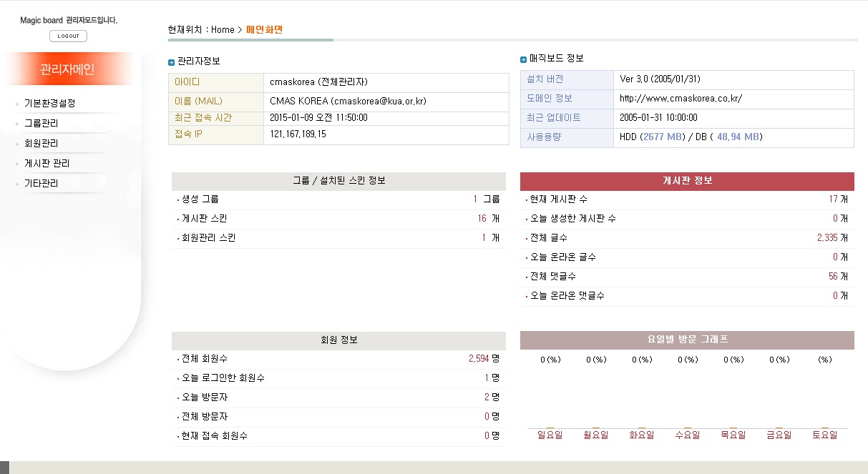
Task: Click the LOGOUT button
Action: [x=67, y=36]
